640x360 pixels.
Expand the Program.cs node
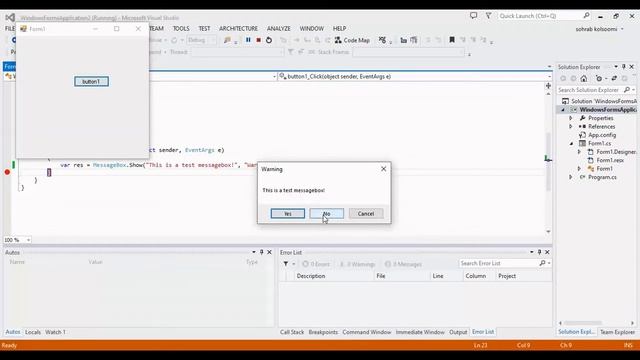pos(571,177)
